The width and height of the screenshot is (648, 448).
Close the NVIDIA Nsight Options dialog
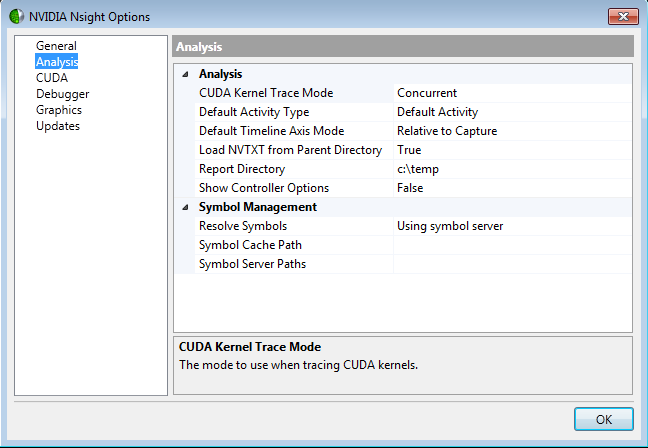point(621,16)
